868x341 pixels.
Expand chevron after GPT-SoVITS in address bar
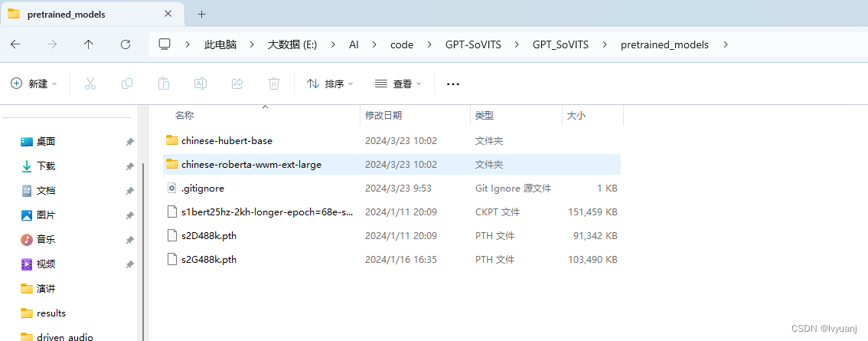coord(517,45)
